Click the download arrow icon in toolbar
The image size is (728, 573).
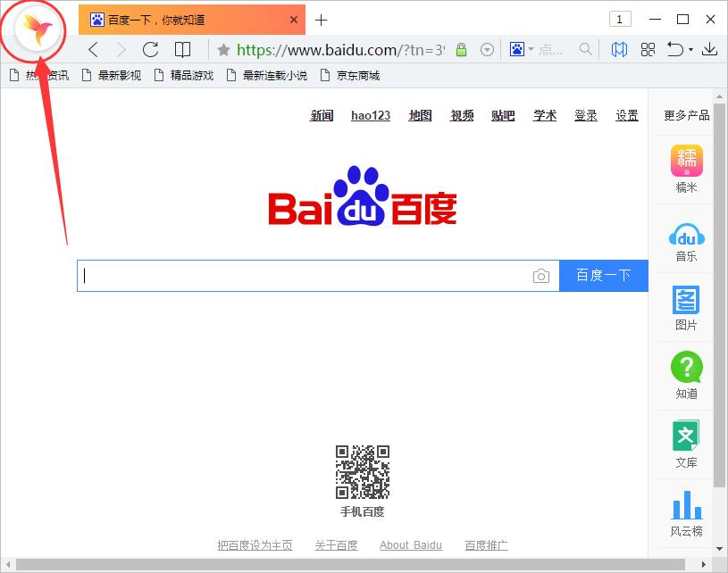pyautogui.click(x=709, y=50)
